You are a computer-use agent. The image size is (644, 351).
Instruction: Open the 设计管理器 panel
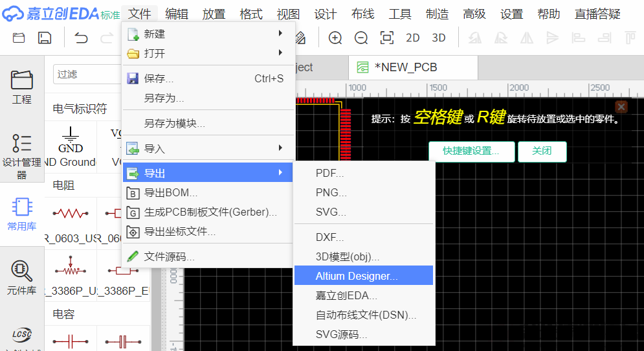click(22, 157)
